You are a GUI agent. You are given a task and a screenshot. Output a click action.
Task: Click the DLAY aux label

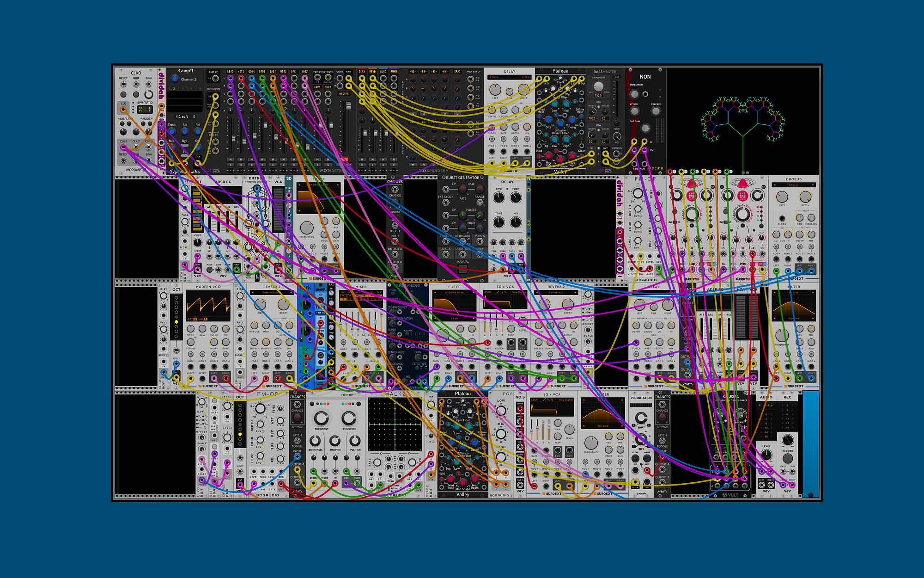tap(362, 72)
